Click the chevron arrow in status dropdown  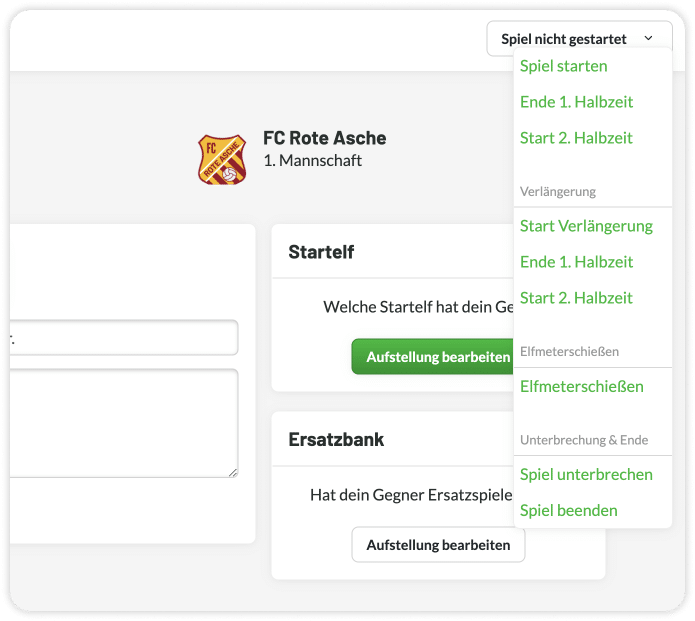(648, 39)
